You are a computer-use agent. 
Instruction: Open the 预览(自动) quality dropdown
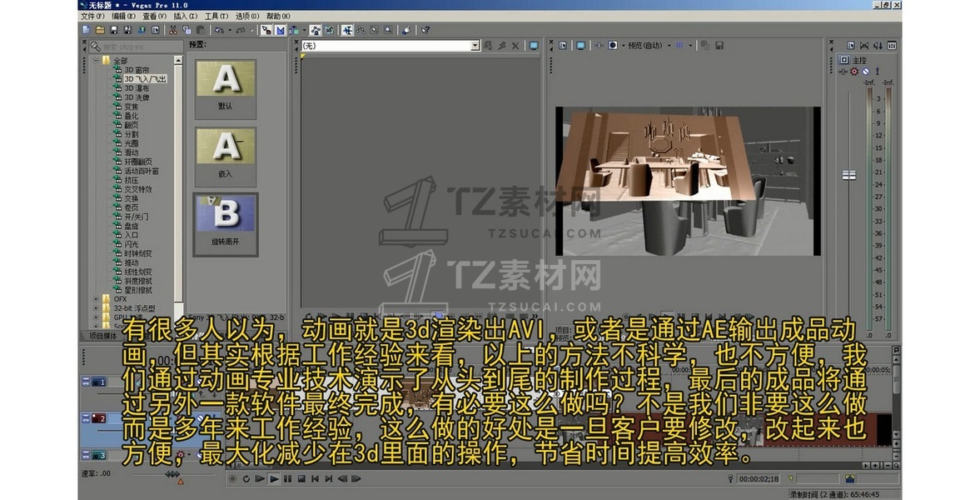pos(669,46)
